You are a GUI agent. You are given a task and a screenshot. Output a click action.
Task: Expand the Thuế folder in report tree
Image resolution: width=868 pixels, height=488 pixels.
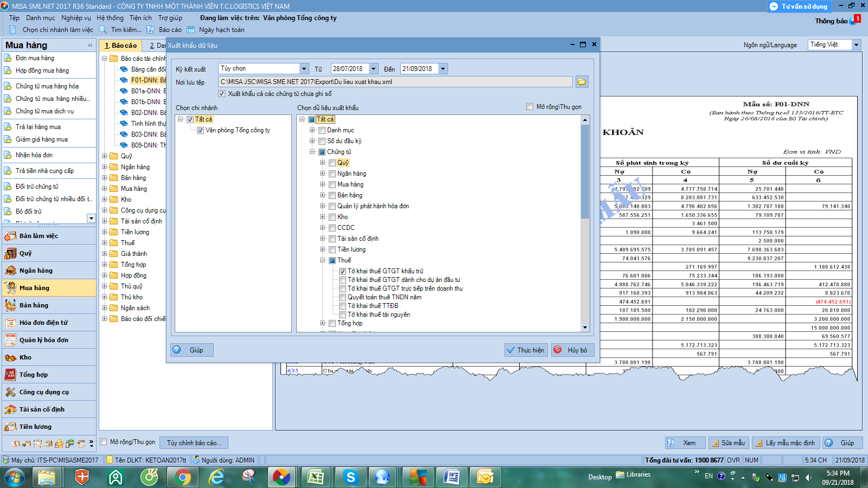(105, 243)
